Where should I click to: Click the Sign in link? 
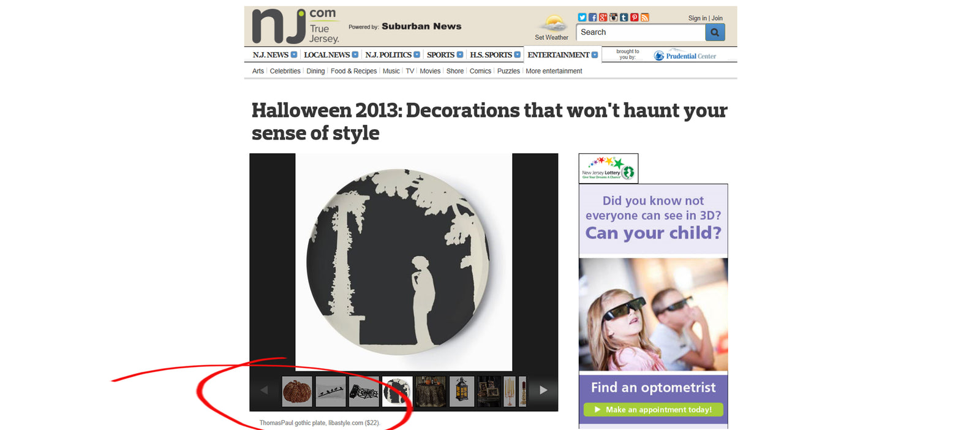coord(697,18)
